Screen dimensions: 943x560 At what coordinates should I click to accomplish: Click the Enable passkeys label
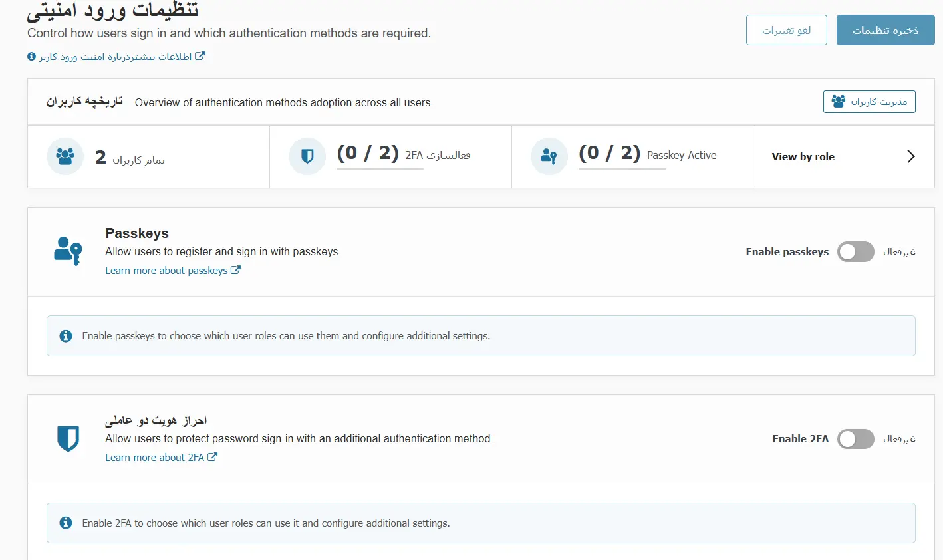click(787, 252)
